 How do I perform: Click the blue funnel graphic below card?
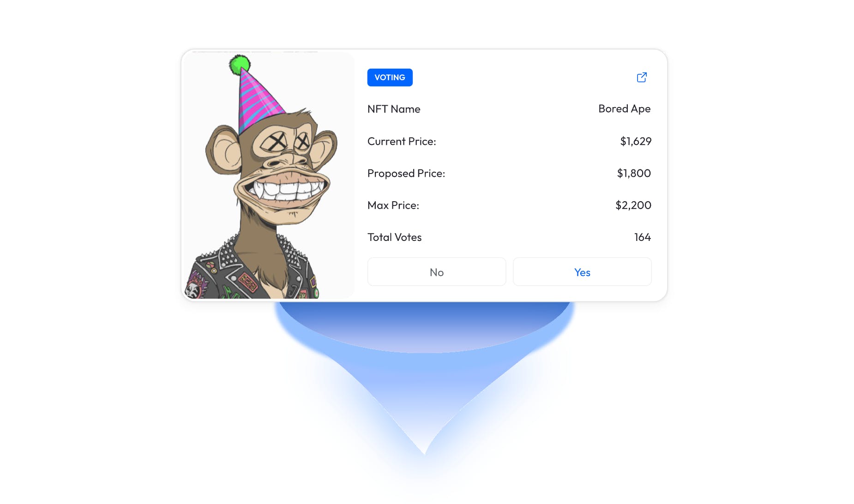424,369
